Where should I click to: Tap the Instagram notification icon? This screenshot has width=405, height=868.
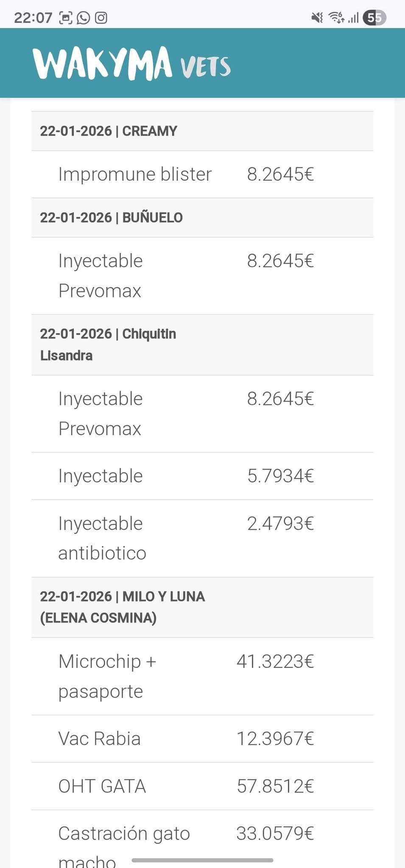[x=101, y=18]
